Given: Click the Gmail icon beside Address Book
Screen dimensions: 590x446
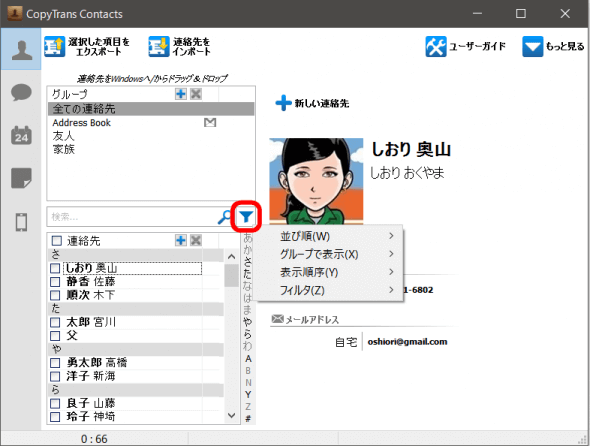Looking at the screenshot, I should [x=210, y=122].
